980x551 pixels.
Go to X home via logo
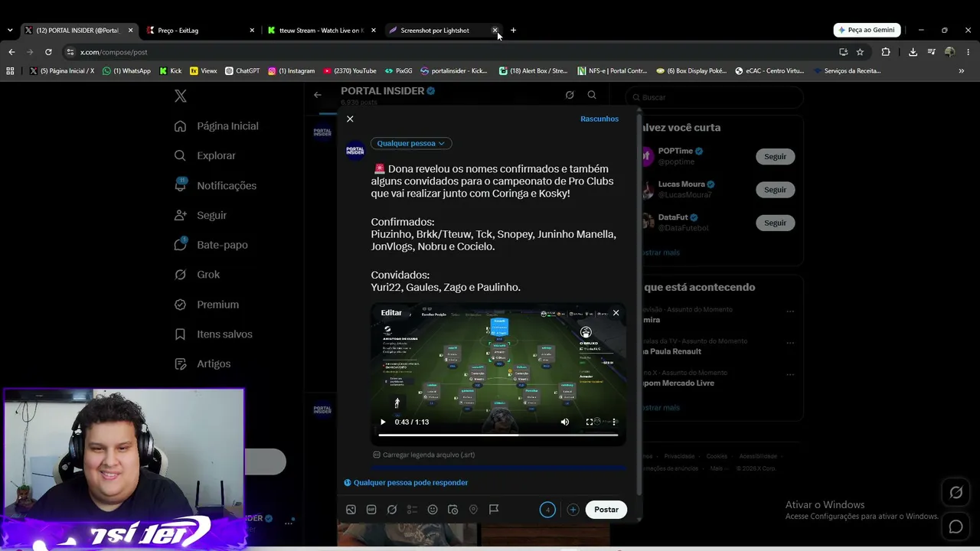pyautogui.click(x=181, y=96)
